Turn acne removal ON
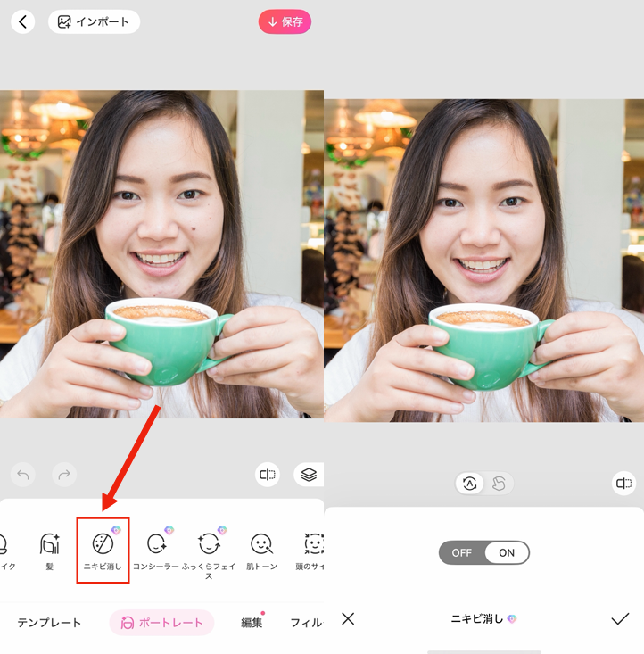Image resolution: width=644 pixels, height=654 pixels. tap(507, 552)
